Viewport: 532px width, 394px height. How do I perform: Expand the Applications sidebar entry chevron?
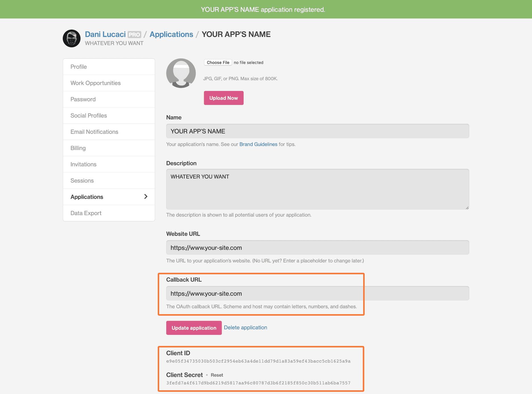click(146, 196)
